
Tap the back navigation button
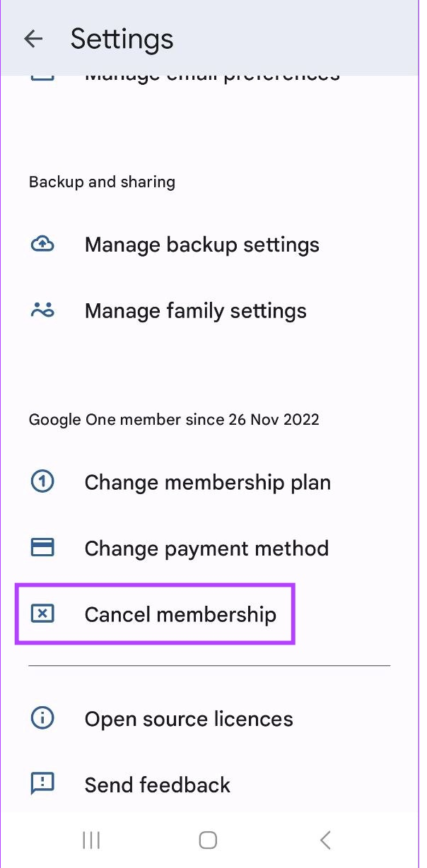click(325, 840)
